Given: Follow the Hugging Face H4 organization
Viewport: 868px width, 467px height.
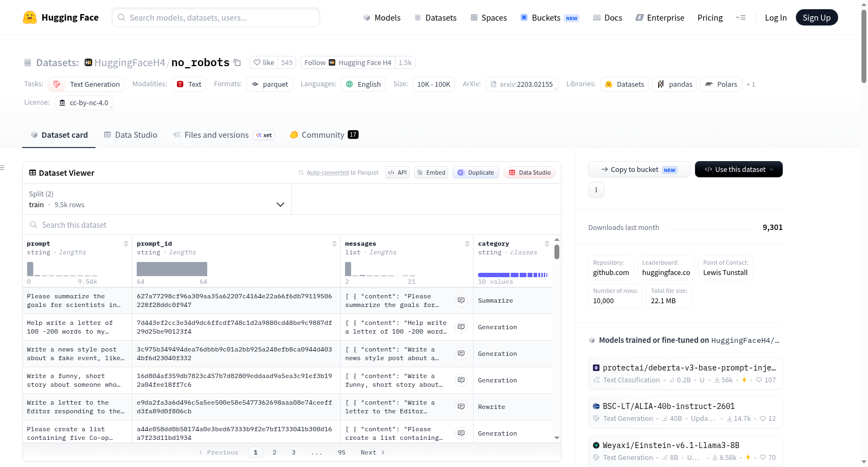Looking at the screenshot, I should pyautogui.click(x=348, y=62).
